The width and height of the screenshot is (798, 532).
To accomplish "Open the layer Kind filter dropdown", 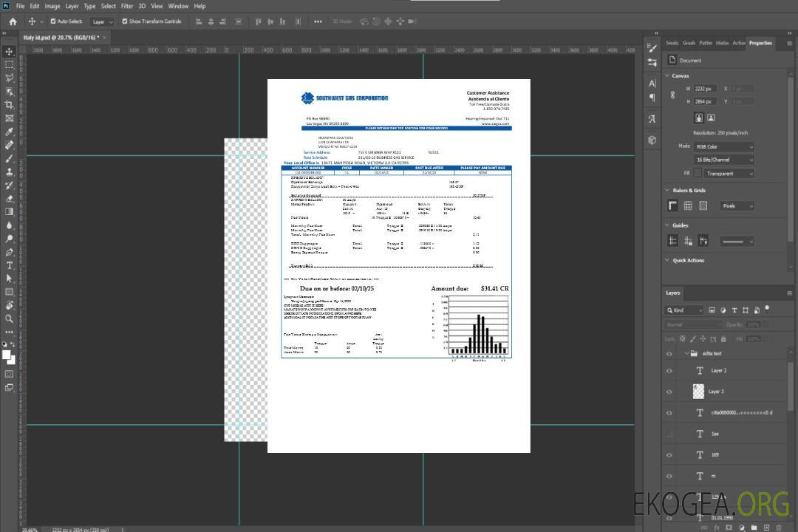I will (x=684, y=310).
